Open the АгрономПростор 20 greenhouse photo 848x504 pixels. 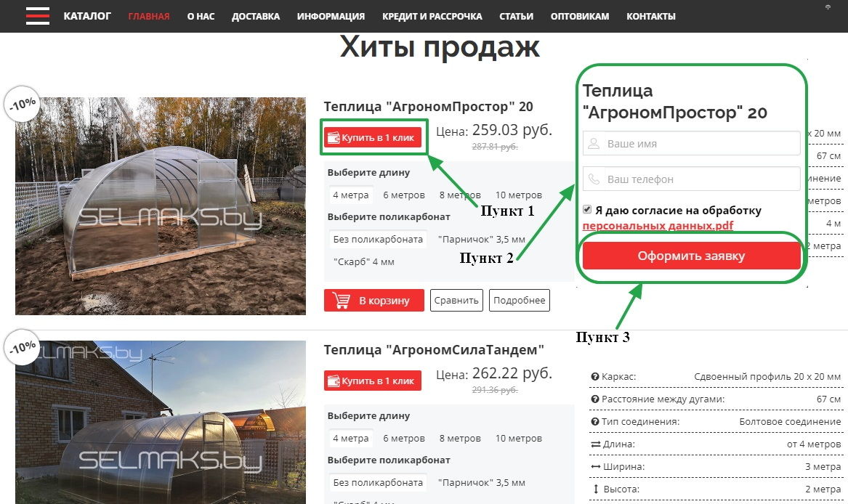click(x=161, y=206)
